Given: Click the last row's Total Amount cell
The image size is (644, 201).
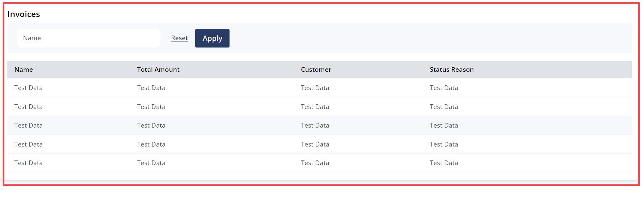Looking at the screenshot, I should (x=151, y=163).
